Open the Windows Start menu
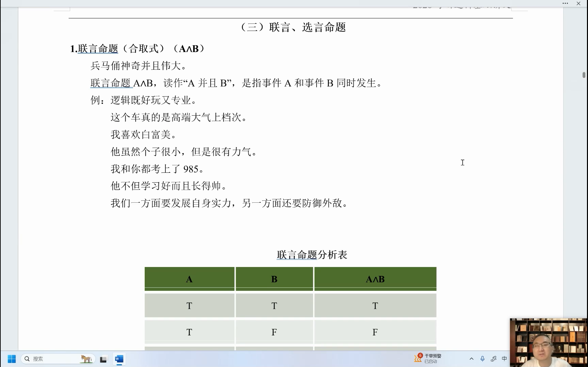This screenshot has width=588, height=367. click(12, 359)
